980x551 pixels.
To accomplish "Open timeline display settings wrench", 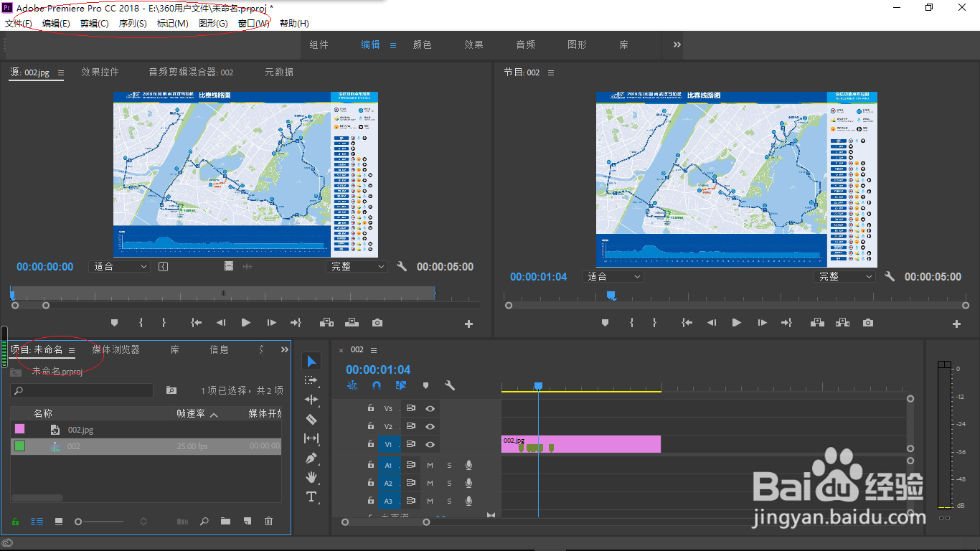I will pos(450,385).
